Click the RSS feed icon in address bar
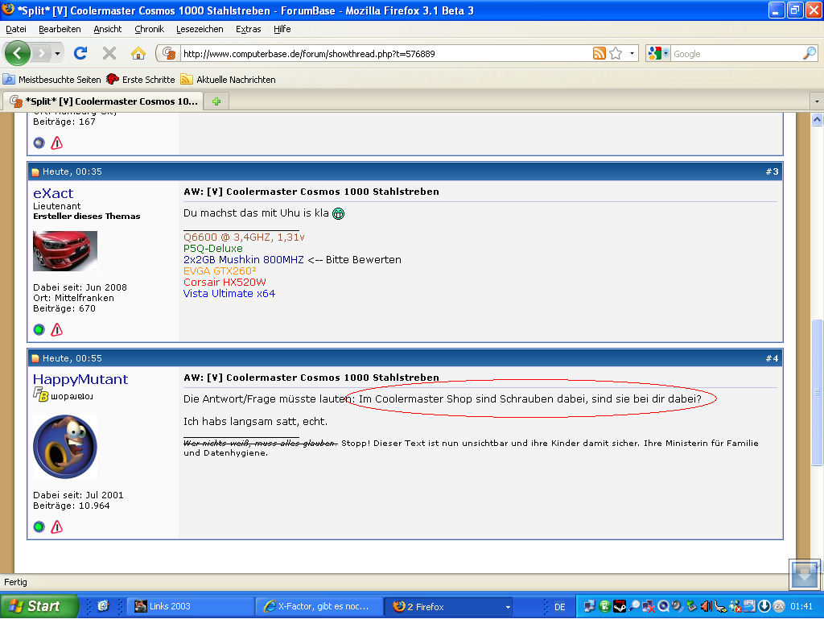Viewport: 824px width, 644px height. pyautogui.click(x=599, y=53)
